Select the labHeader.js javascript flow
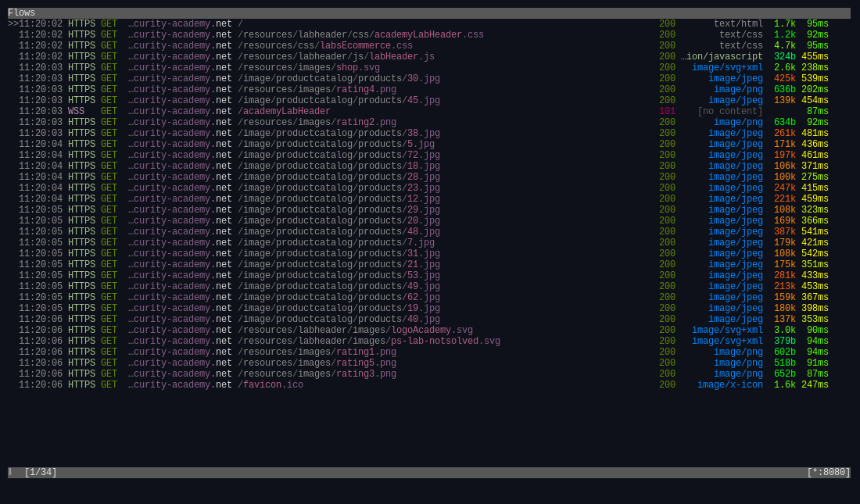Screen dimensions: 860x504 pos(336,56)
